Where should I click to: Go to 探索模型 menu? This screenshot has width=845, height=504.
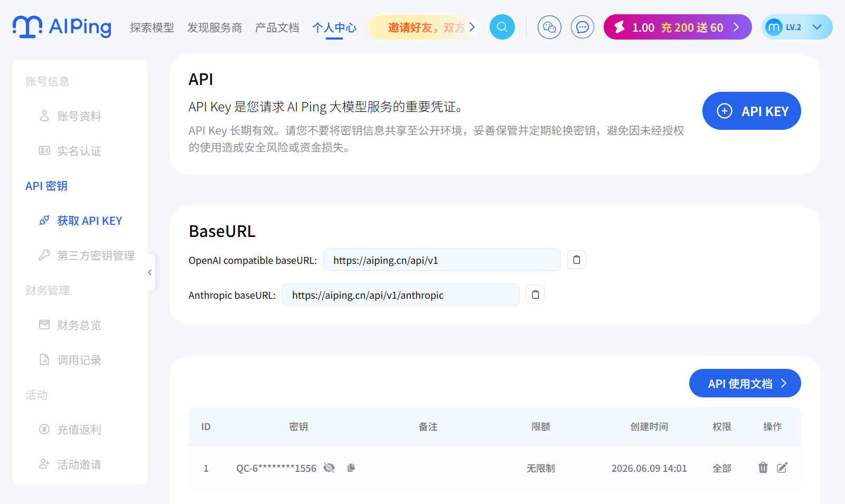pos(152,27)
